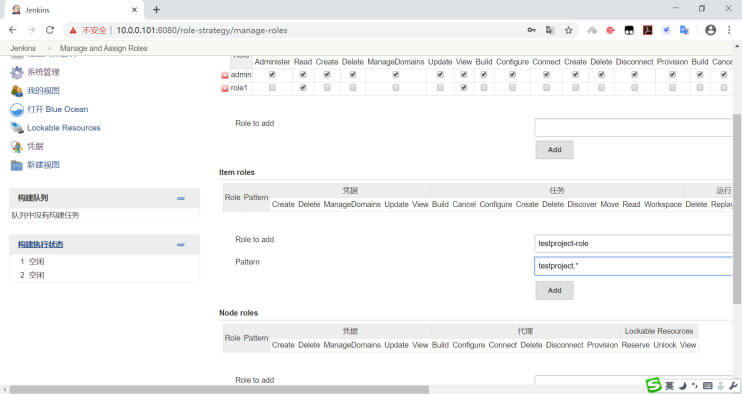
Task: Click the testproject.* Pattern field
Action: tap(634, 266)
